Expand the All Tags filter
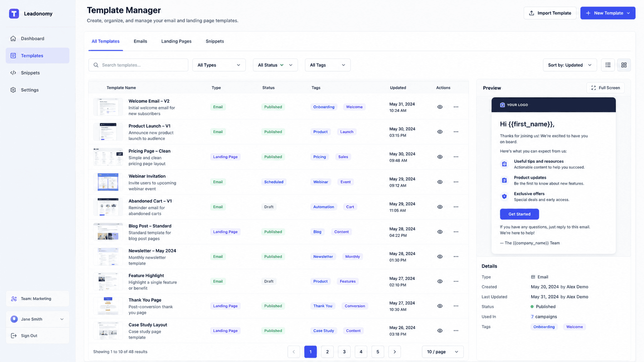Viewport: 644px width, 362px height. [327, 65]
